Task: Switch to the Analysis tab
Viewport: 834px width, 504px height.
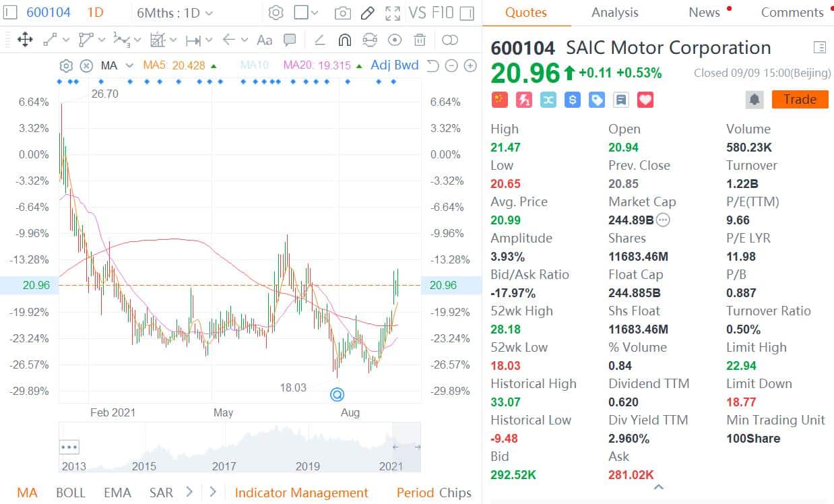Action: pyautogui.click(x=614, y=12)
